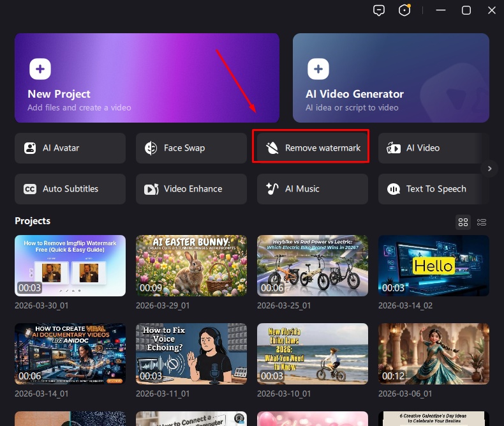Launch the AI Video tool
This screenshot has width=504, height=426.
tap(433, 148)
